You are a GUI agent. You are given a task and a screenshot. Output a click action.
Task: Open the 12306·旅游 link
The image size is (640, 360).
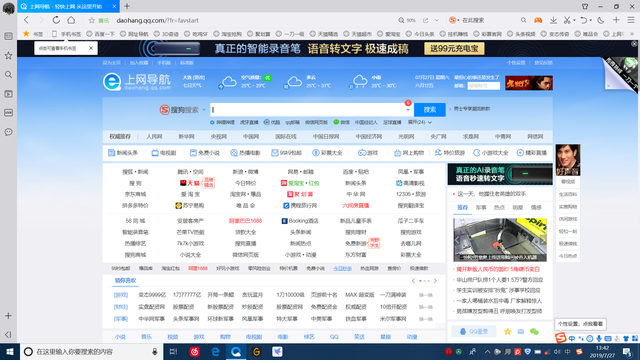click(411, 194)
